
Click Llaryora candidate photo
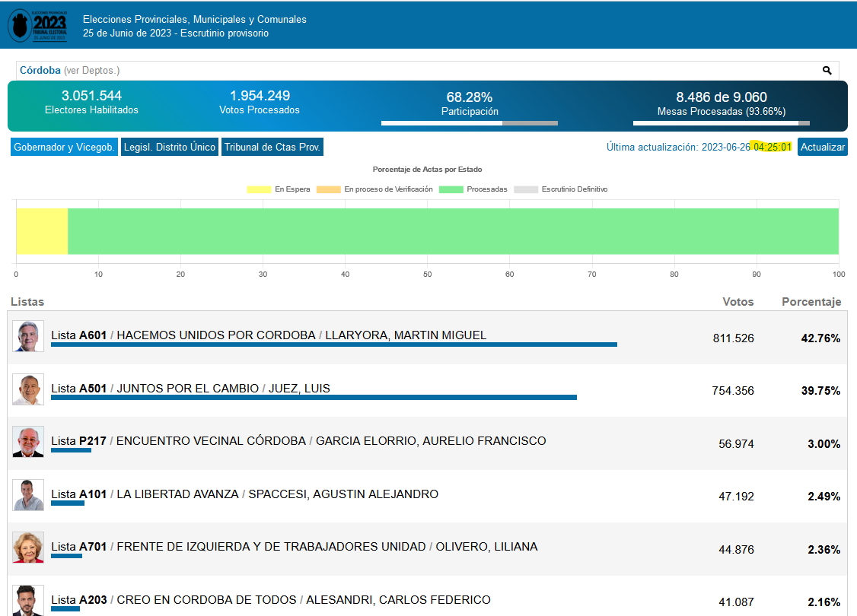coord(28,336)
